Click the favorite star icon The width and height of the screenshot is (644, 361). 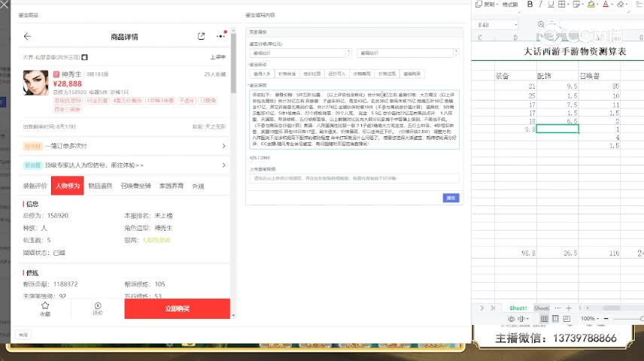(x=45, y=308)
